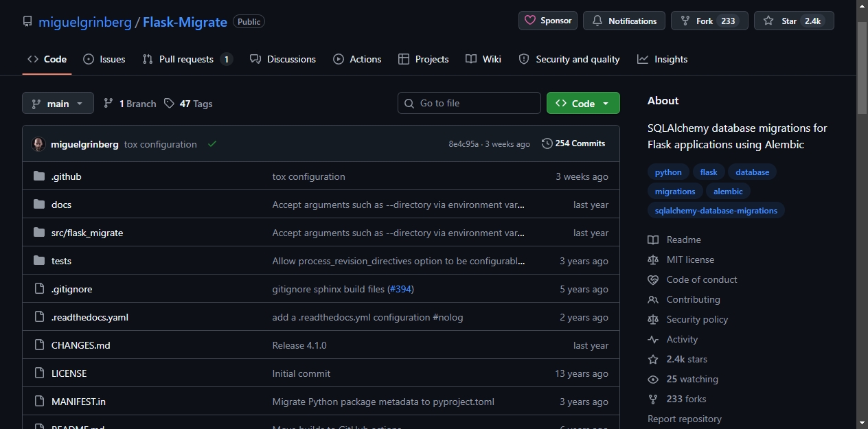Select the python topic tag
The image size is (868, 429).
(x=668, y=172)
